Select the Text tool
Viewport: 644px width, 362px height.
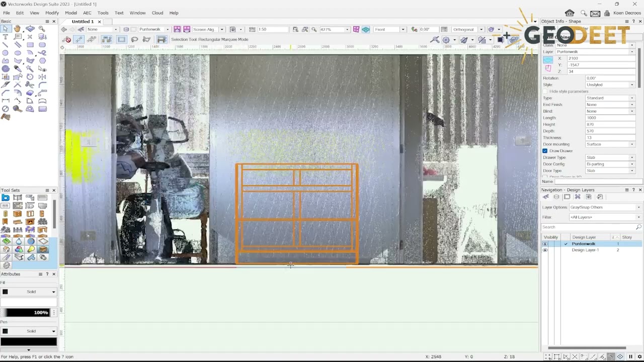click(x=6, y=37)
